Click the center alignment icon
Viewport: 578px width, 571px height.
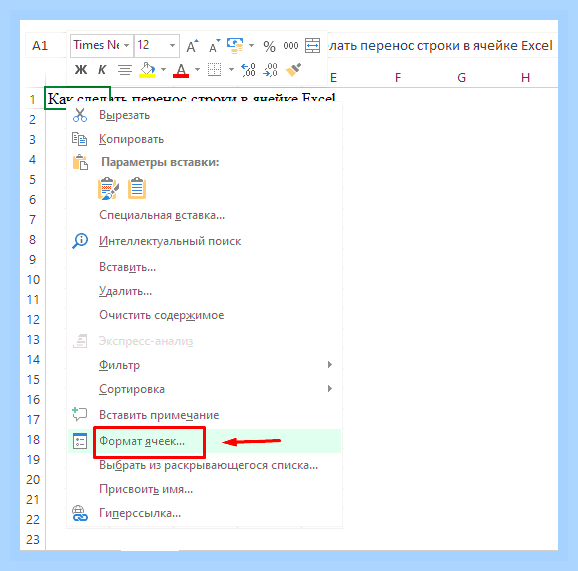[125, 69]
